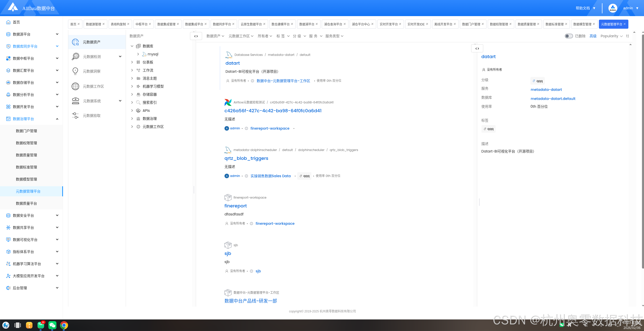Click the qqq tag on qrtz_blob_triggers card

[x=304, y=176]
